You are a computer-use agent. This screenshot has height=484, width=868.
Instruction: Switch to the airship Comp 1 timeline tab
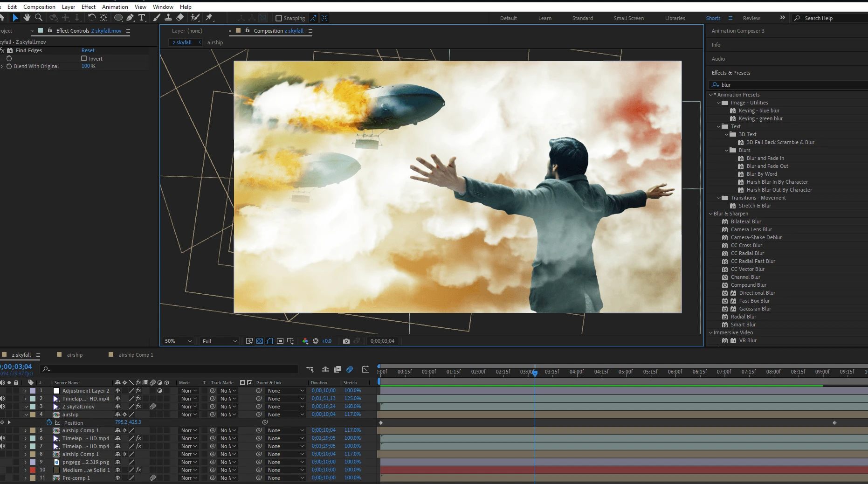click(136, 355)
